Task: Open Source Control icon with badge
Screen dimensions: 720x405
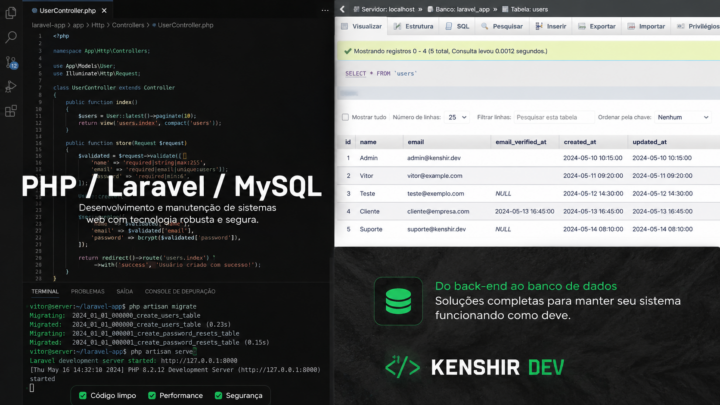Action: point(11,62)
